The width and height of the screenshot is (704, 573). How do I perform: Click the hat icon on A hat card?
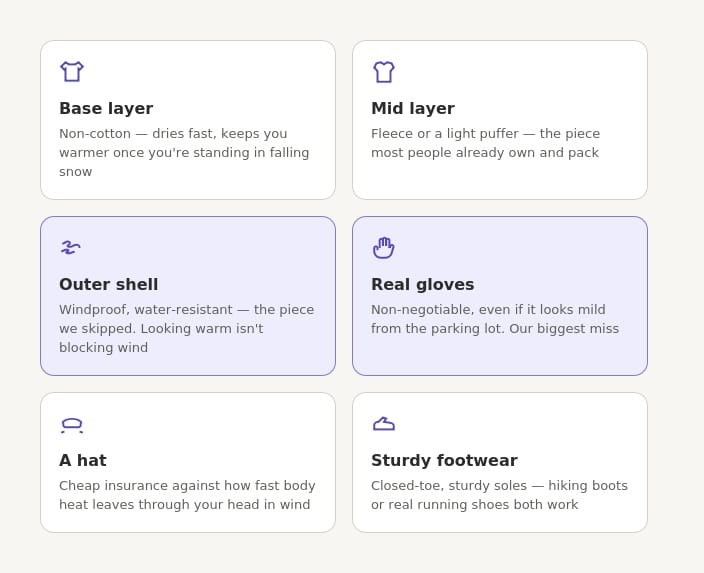[x=72, y=425]
